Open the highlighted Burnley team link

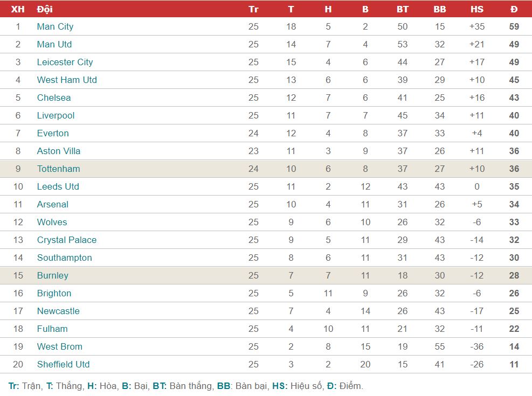(x=53, y=275)
